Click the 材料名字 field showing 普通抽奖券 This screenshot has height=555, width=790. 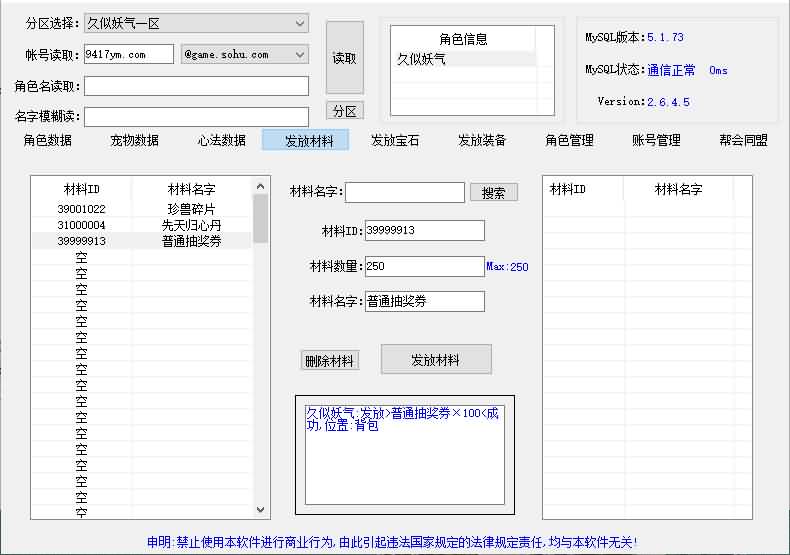click(x=425, y=301)
